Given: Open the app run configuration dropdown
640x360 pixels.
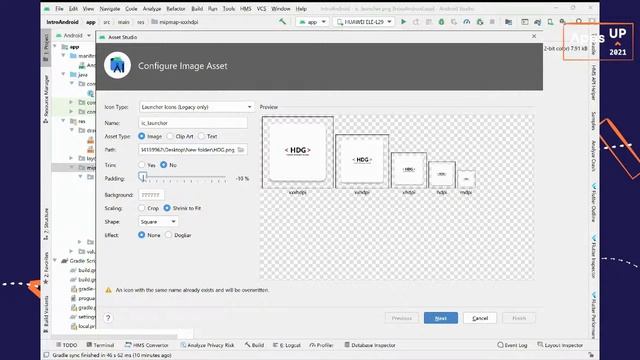Looking at the screenshot, I should 312,22.
